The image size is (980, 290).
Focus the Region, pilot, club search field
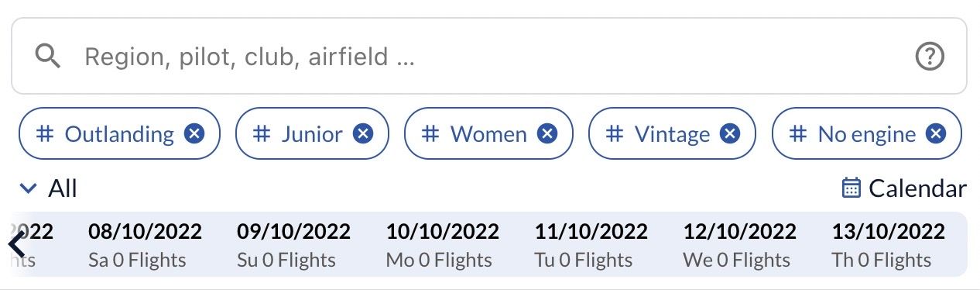pos(489,57)
